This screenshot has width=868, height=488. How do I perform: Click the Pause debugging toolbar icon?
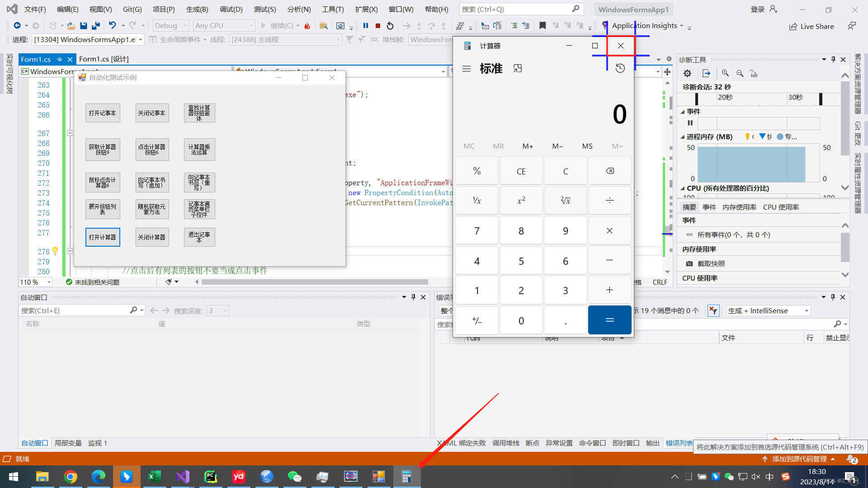pos(366,26)
